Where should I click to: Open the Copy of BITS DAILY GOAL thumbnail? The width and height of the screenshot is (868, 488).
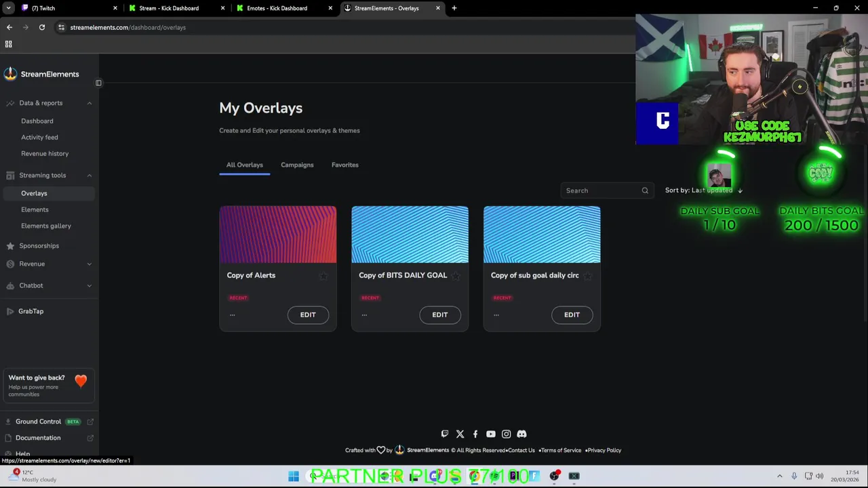point(410,235)
